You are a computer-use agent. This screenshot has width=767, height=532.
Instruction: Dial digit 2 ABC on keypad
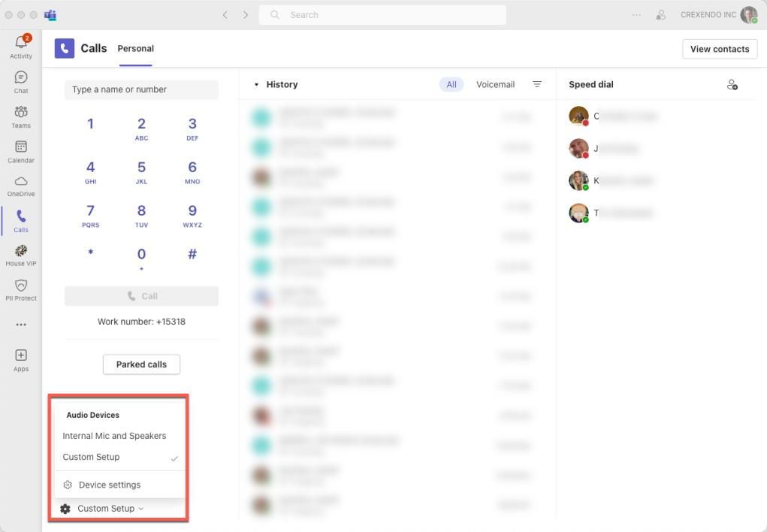(141, 128)
